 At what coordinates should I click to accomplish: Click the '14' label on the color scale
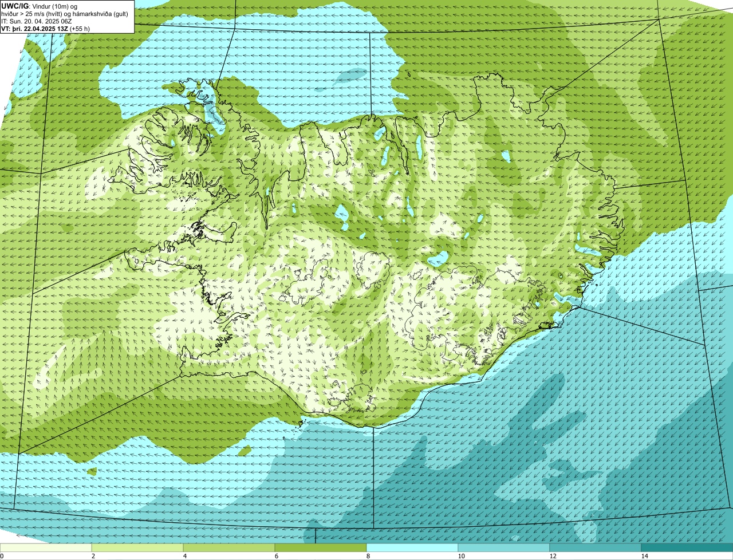coord(644,556)
